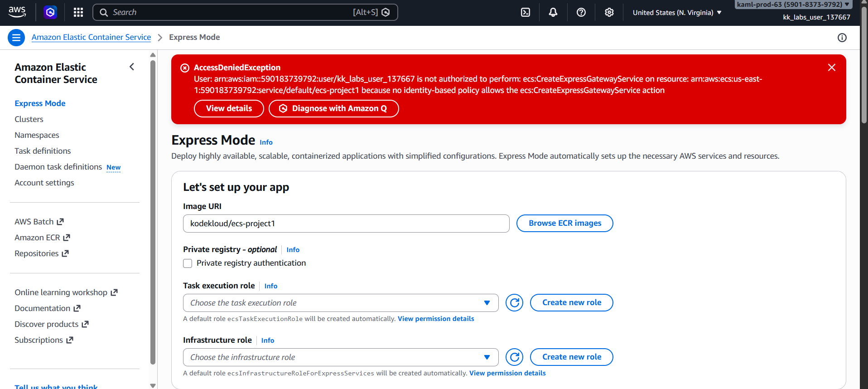Toggle the hamburger navigation menu button

pyautogui.click(x=16, y=38)
